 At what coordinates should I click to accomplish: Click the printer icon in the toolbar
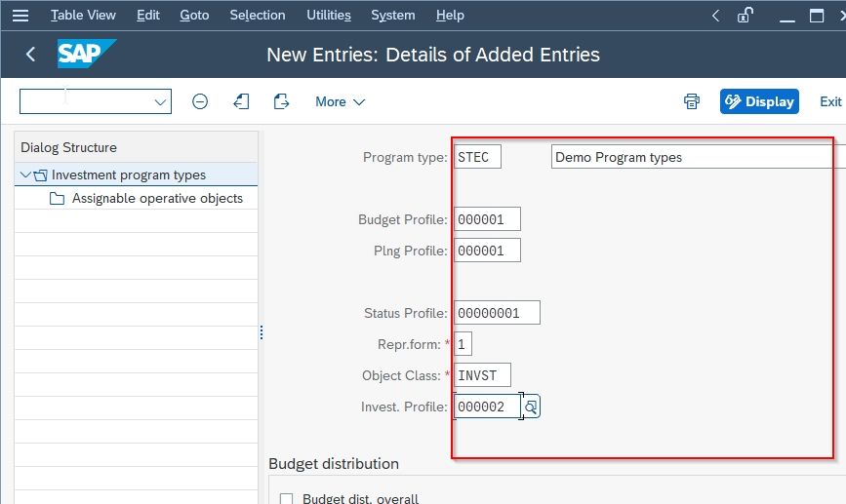(x=692, y=101)
